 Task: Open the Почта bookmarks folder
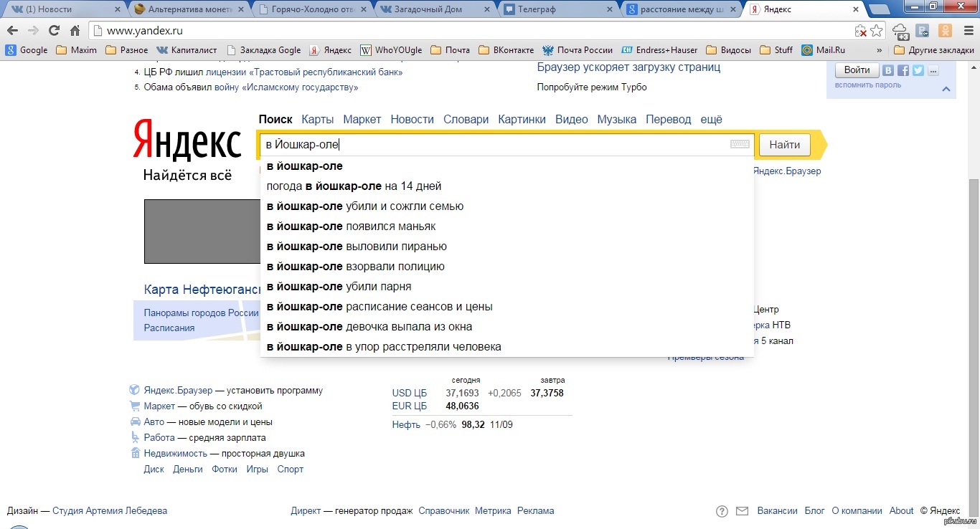[450, 50]
